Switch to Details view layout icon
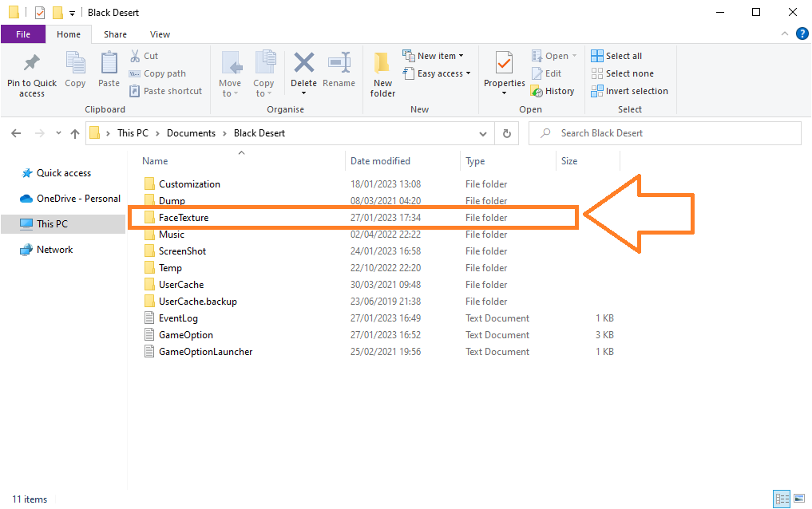 pos(782,499)
